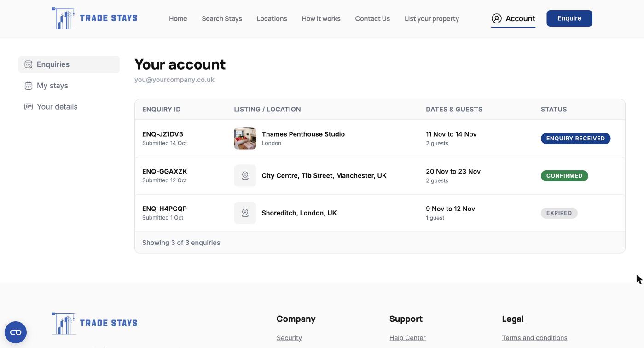The width and height of the screenshot is (644, 348).
Task: Click City Centre, Tib Street, Manchester location
Action: tap(324, 176)
